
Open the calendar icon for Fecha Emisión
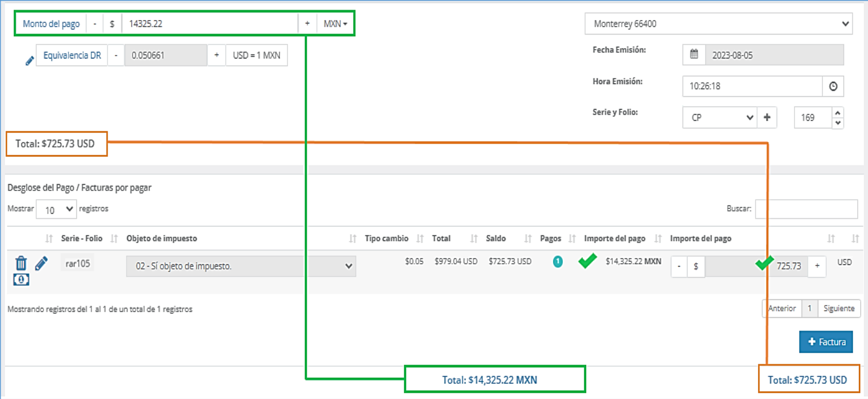click(x=694, y=55)
